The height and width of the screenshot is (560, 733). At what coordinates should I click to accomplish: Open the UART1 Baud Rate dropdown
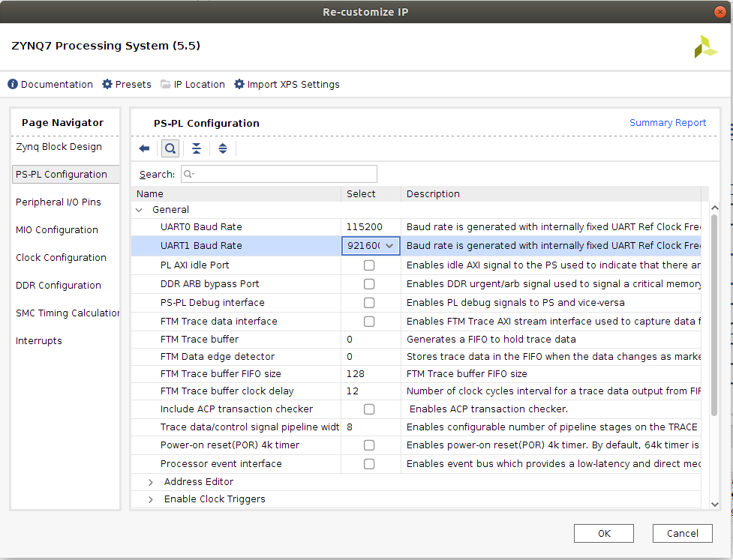pos(389,246)
